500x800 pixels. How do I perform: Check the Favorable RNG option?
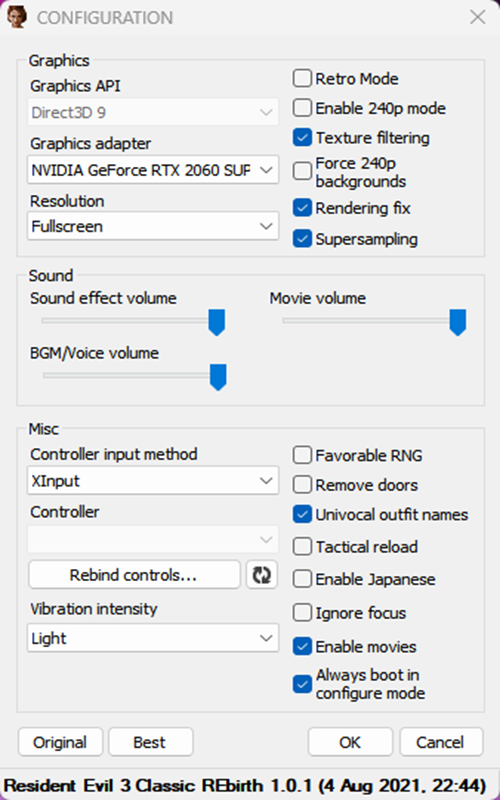(302, 455)
